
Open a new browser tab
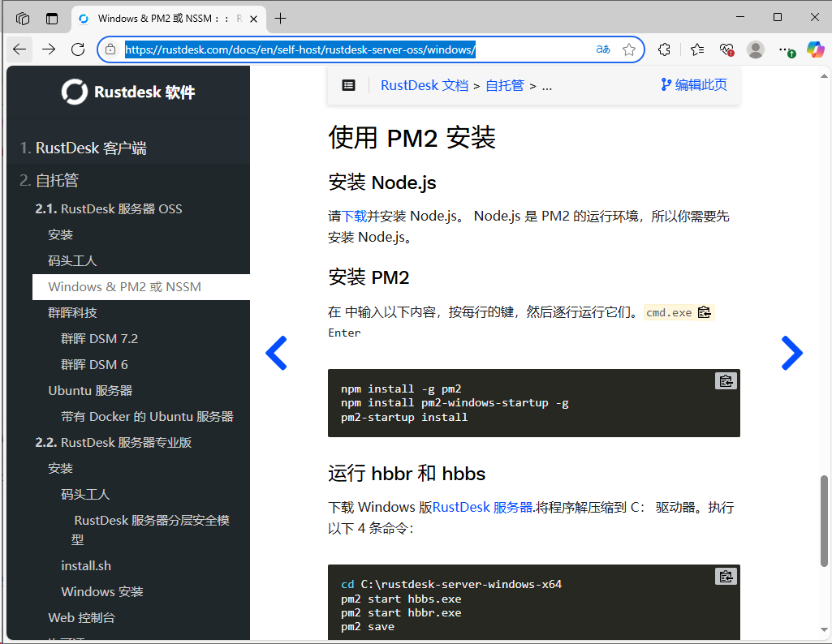click(x=280, y=19)
